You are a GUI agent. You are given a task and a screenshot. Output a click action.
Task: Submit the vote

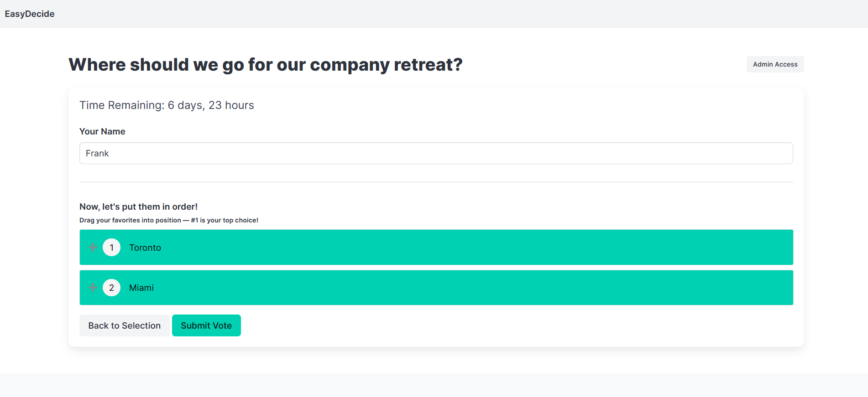tap(206, 325)
